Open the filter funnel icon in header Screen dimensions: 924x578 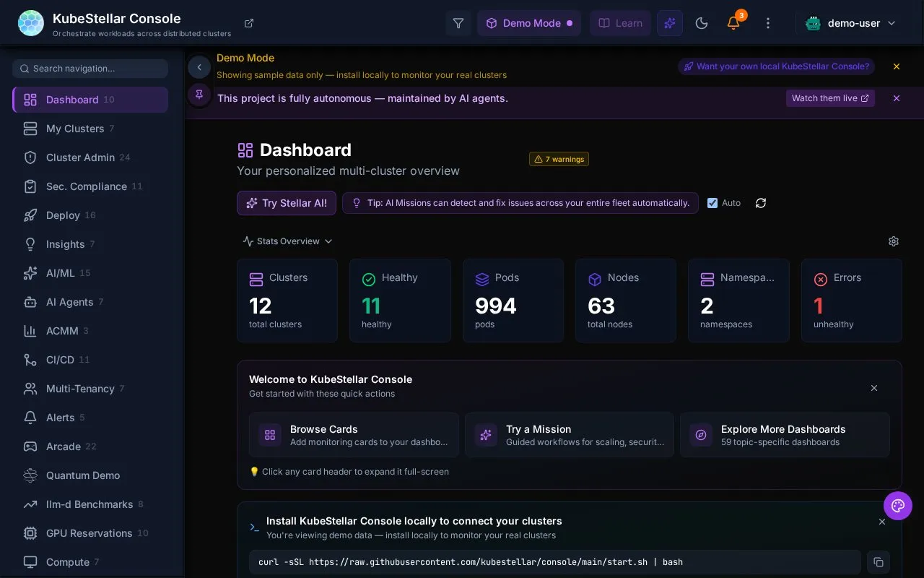click(x=458, y=23)
